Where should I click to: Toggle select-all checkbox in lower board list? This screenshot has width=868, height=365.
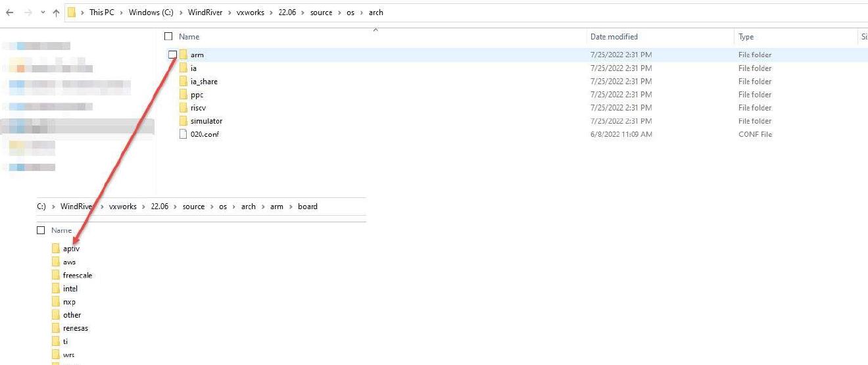coord(41,230)
